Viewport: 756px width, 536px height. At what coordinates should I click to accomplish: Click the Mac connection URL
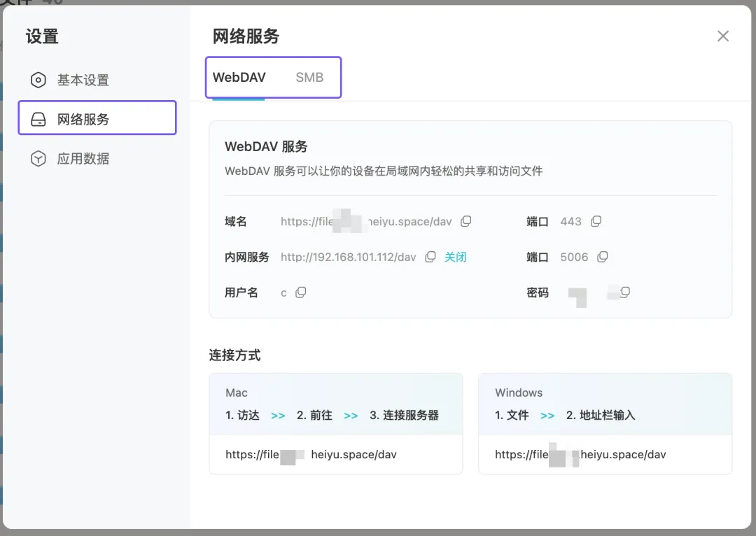311,455
